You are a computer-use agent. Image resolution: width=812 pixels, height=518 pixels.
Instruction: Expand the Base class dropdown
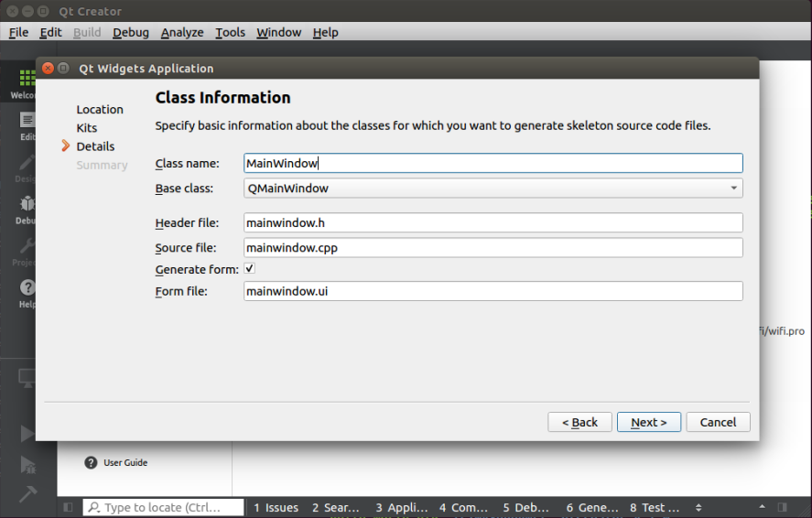(x=733, y=189)
